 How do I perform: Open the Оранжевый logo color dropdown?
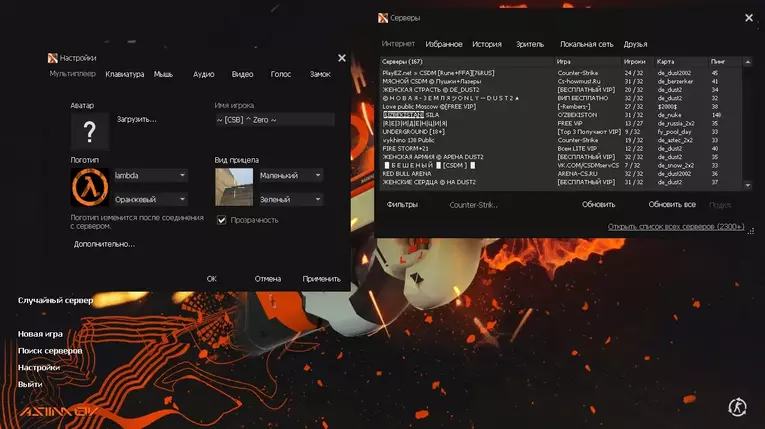(x=150, y=199)
